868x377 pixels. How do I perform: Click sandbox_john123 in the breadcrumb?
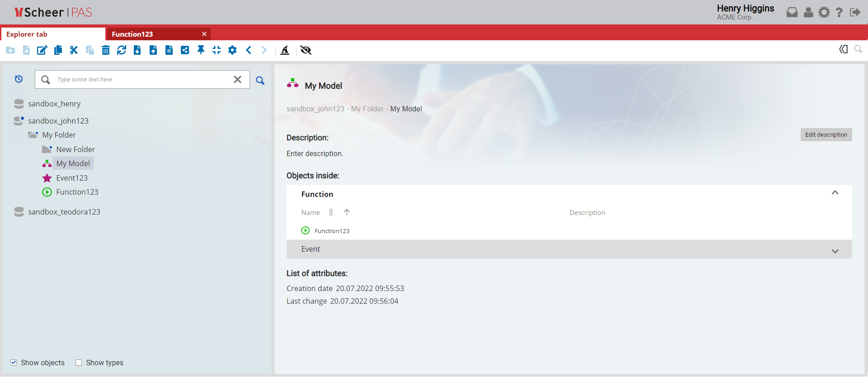316,109
